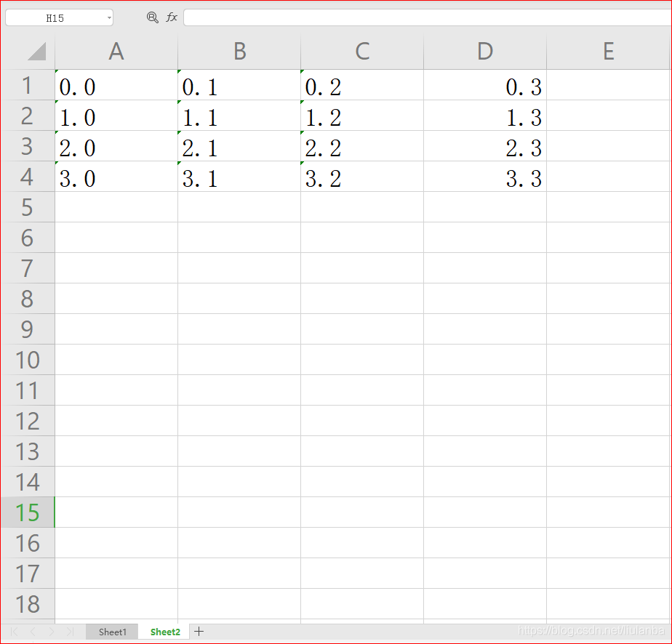Viewport: 672px width, 644px height.
Task: Go to last sheet navigation arrow
Action: [70, 632]
